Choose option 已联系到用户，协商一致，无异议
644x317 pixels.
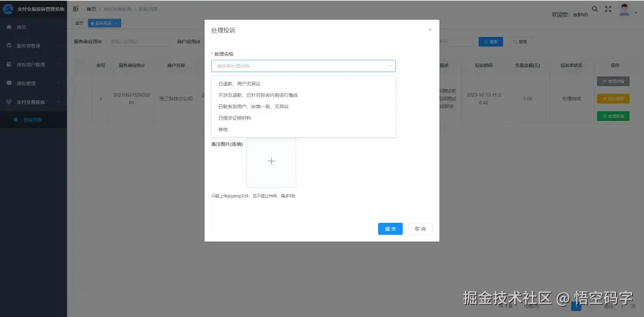pyautogui.click(x=303, y=107)
